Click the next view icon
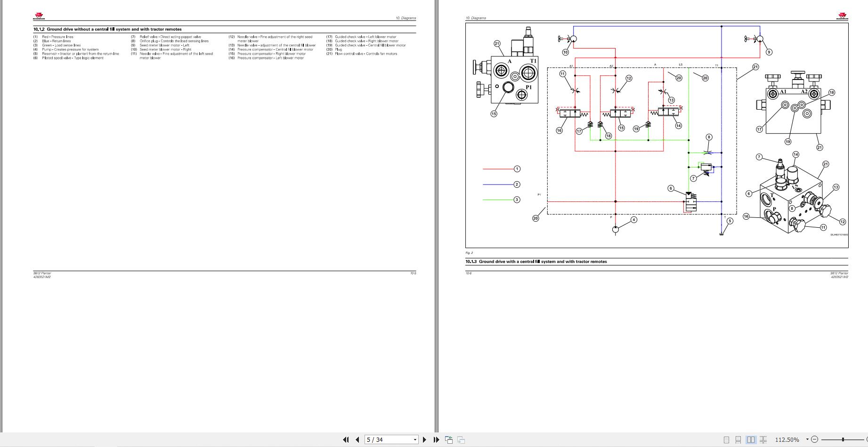868x447 pixels. tap(461, 439)
